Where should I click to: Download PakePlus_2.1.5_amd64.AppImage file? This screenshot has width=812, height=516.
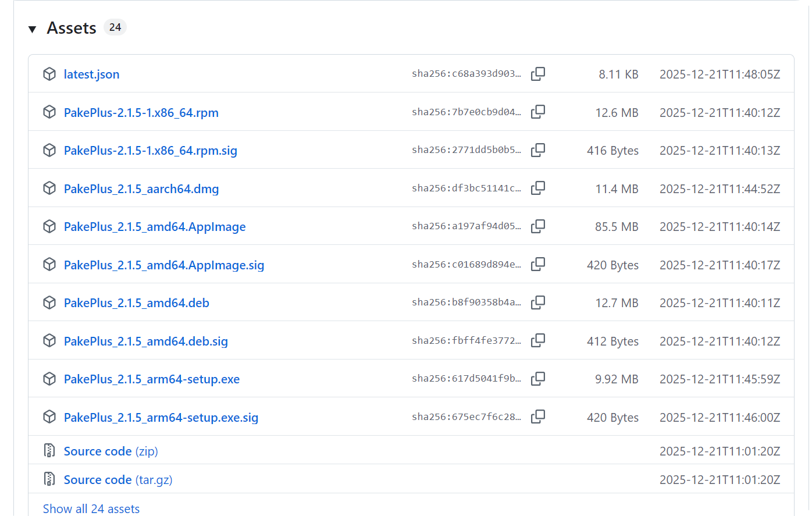[155, 227]
